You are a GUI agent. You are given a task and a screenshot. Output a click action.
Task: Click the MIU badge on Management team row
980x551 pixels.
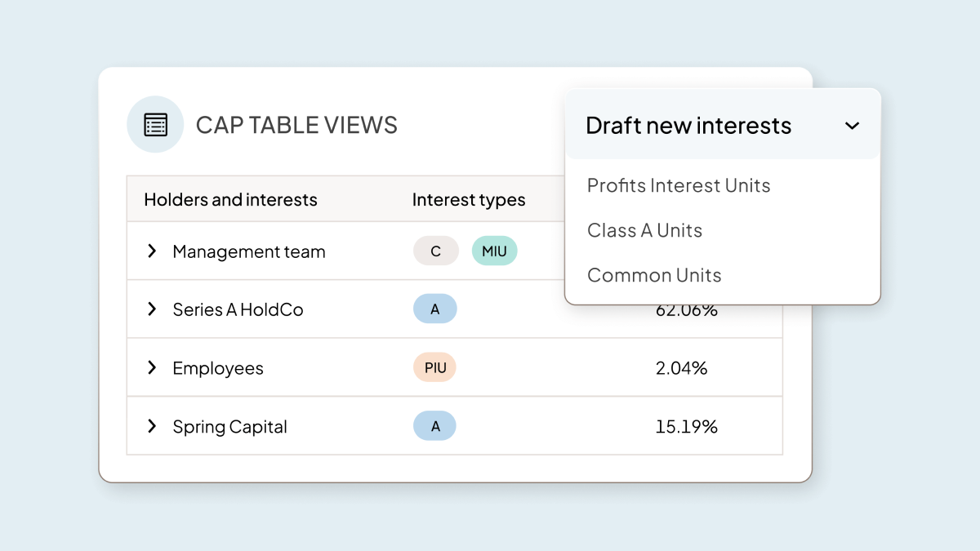(494, 251)
